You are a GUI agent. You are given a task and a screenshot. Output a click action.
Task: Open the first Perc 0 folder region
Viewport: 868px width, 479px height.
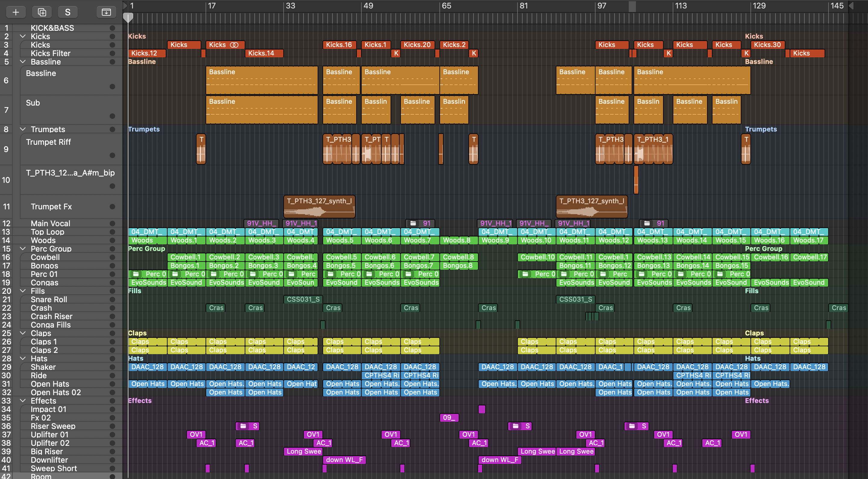[x=148, y=274]
